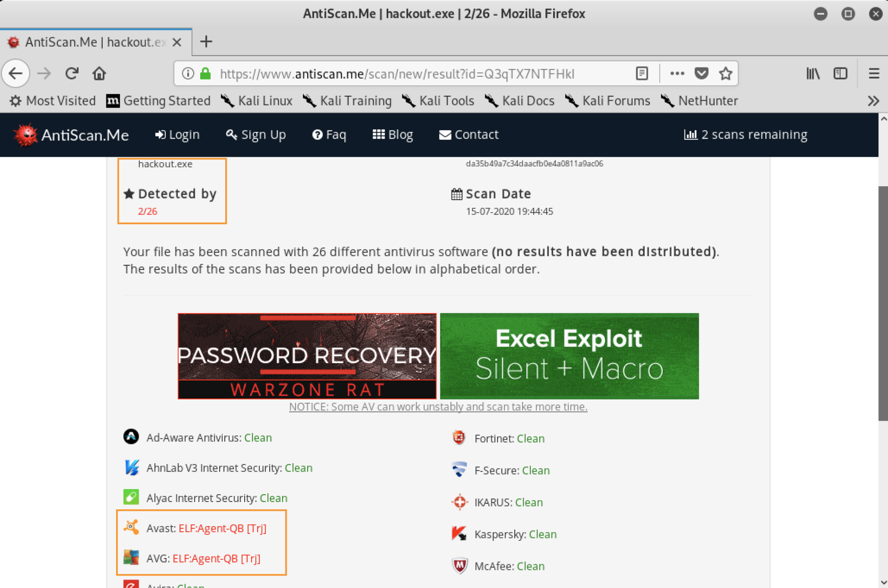Open the Faq page
The width and height of the screenshot is (888, 588).
coord(329,135)
